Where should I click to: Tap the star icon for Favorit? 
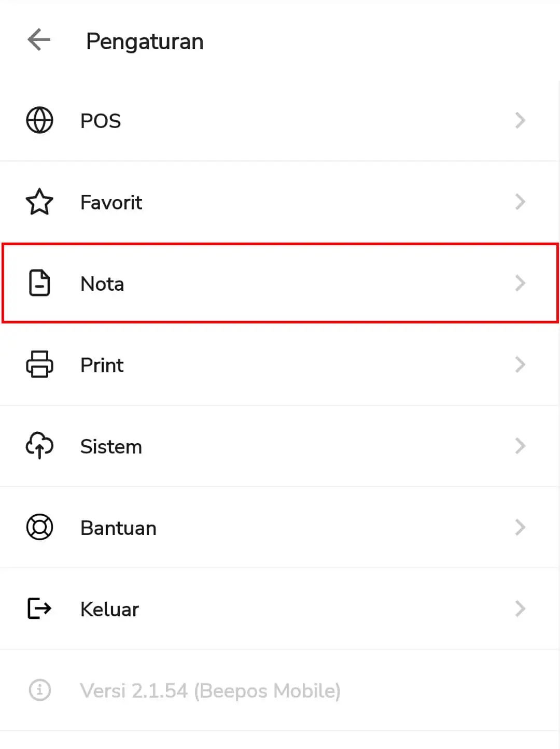tap(39, 202)
